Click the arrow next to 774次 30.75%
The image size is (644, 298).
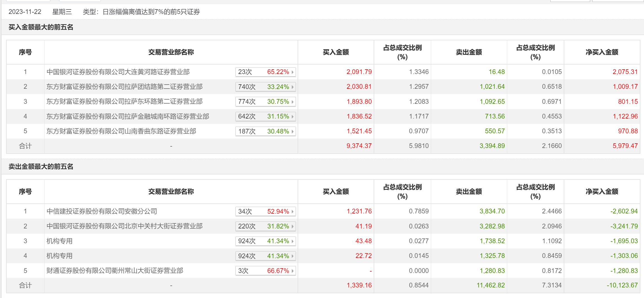(x=292, y=102)
